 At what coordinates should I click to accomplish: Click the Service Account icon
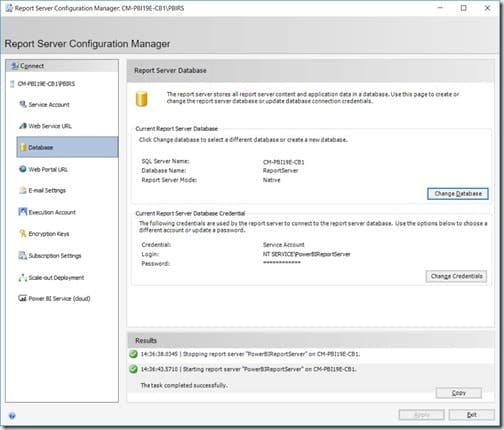coord(23,104)
